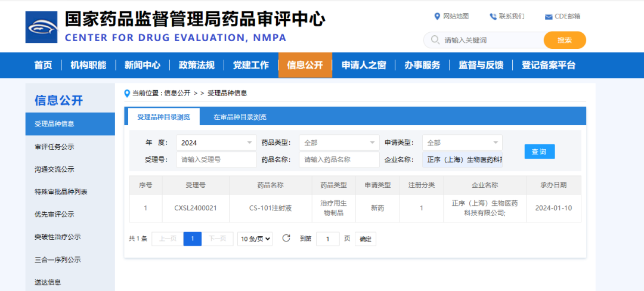
Task: Select 新闻中心 in the navigation bar
Action: (x=142, y=65)
